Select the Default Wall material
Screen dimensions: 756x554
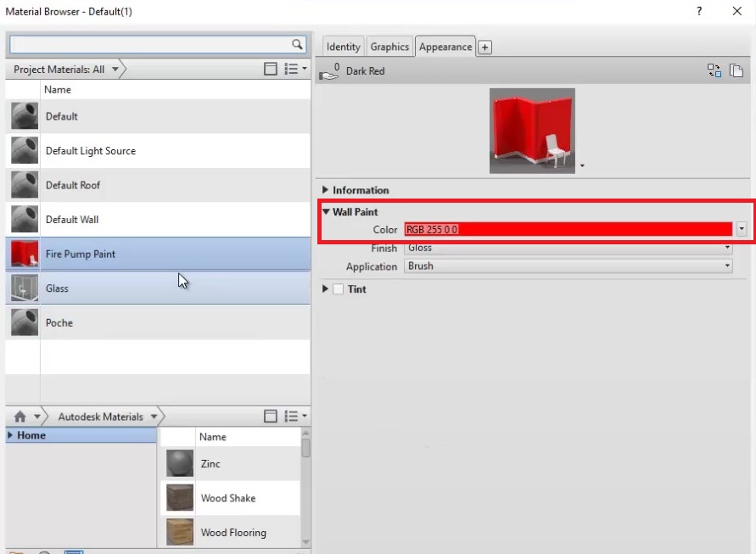158,220
